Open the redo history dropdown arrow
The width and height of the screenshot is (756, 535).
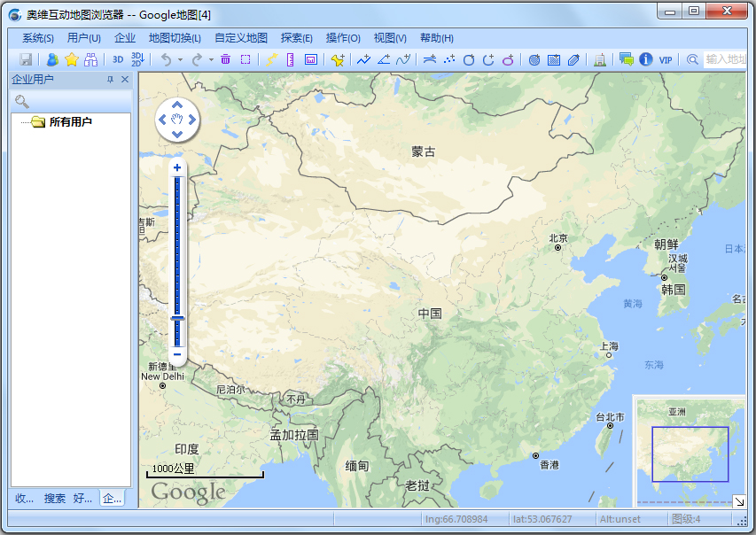[211, 59]
